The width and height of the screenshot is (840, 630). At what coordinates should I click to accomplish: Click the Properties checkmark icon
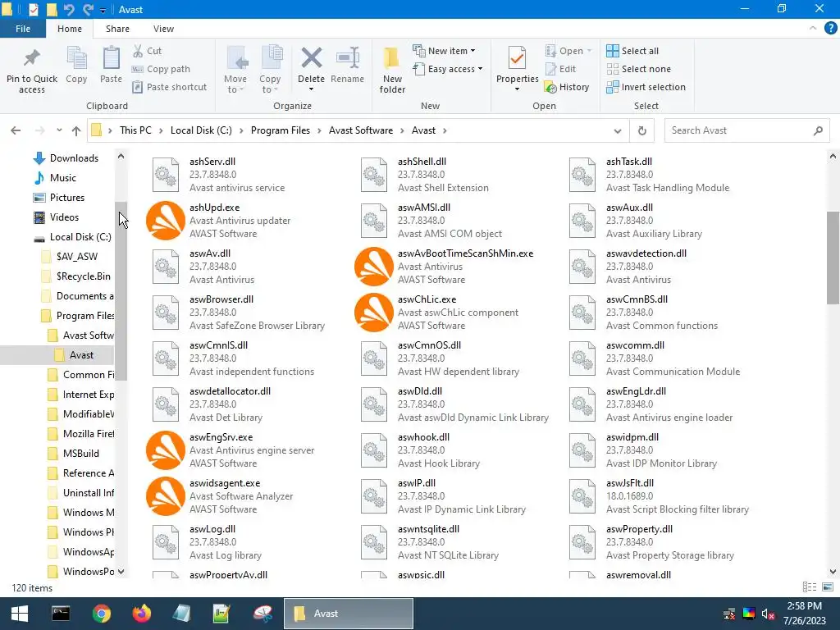pos(517,58)
